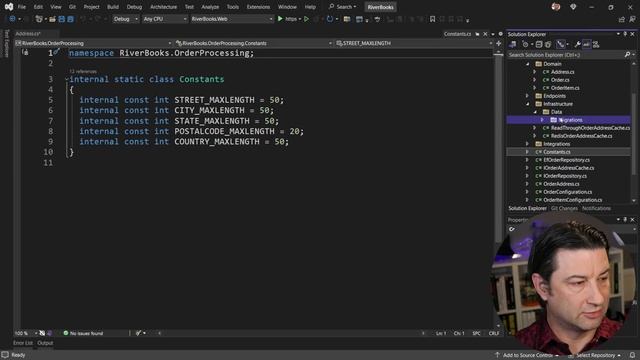Select OrderConfiguration.cs in Solution Explorer
Viewport: 640px width, 360px height.
point(567,192)
